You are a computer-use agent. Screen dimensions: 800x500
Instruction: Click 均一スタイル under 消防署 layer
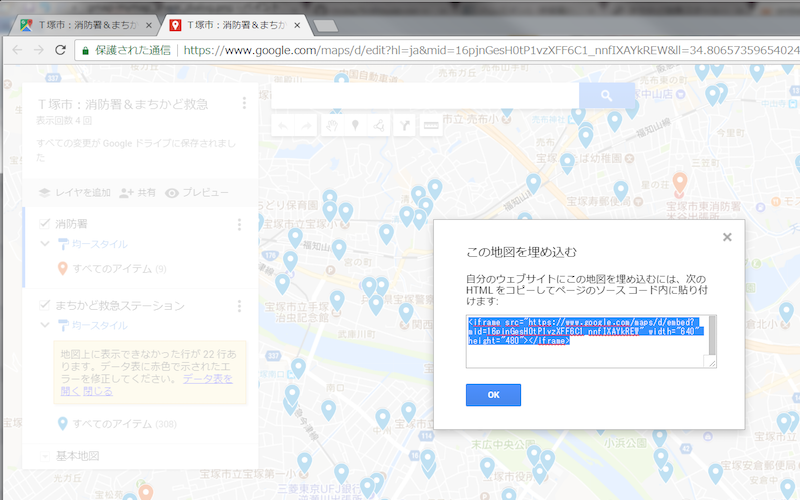99,244
